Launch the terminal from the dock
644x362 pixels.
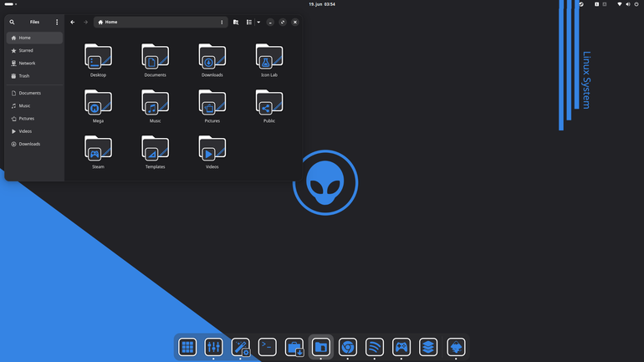tap(268, 347)
